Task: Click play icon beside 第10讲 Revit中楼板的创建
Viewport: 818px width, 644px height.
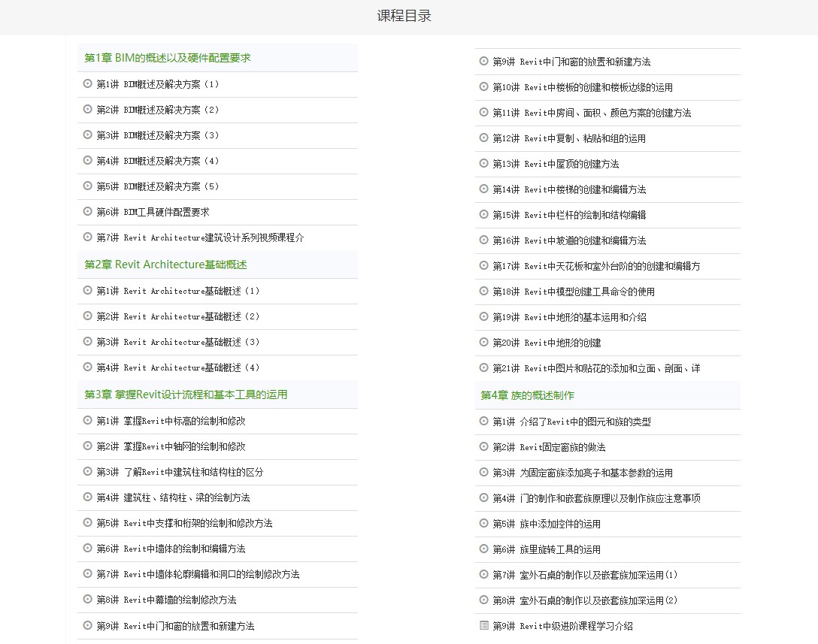Action: coord(483,86)
